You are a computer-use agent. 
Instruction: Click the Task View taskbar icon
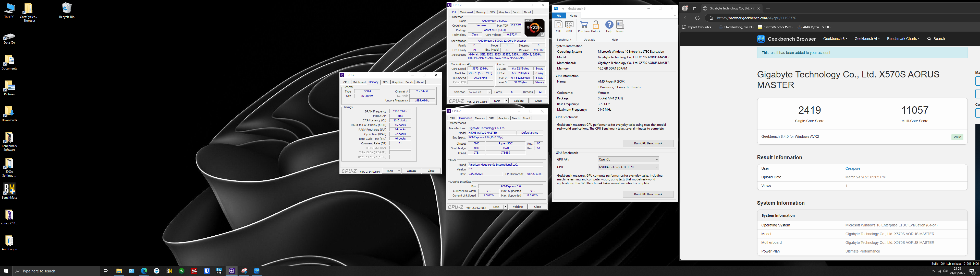click(106, 271)
